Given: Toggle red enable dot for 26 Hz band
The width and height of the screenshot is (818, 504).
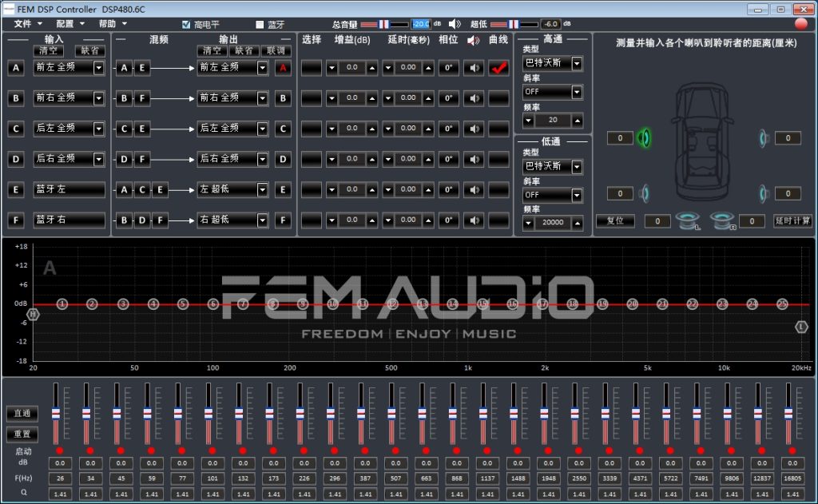Looking at the screenshot, I should 60,450.
